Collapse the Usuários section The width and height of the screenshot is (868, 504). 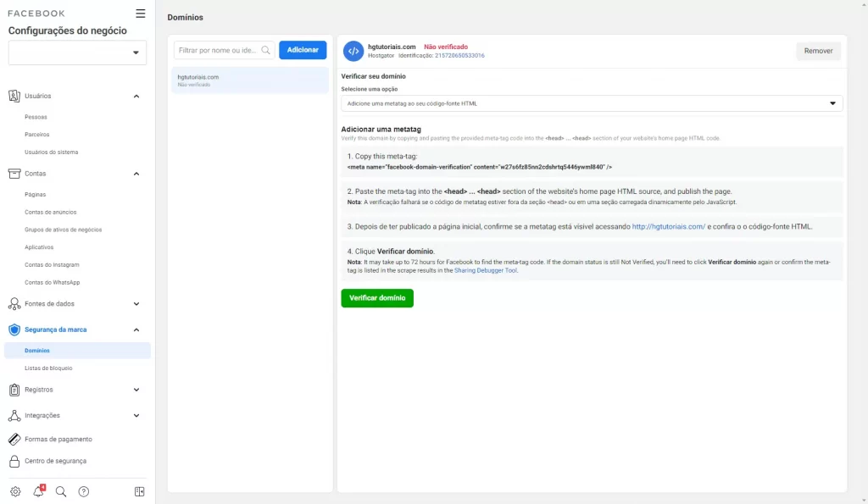pyautogui.click(x=136, y=97)
